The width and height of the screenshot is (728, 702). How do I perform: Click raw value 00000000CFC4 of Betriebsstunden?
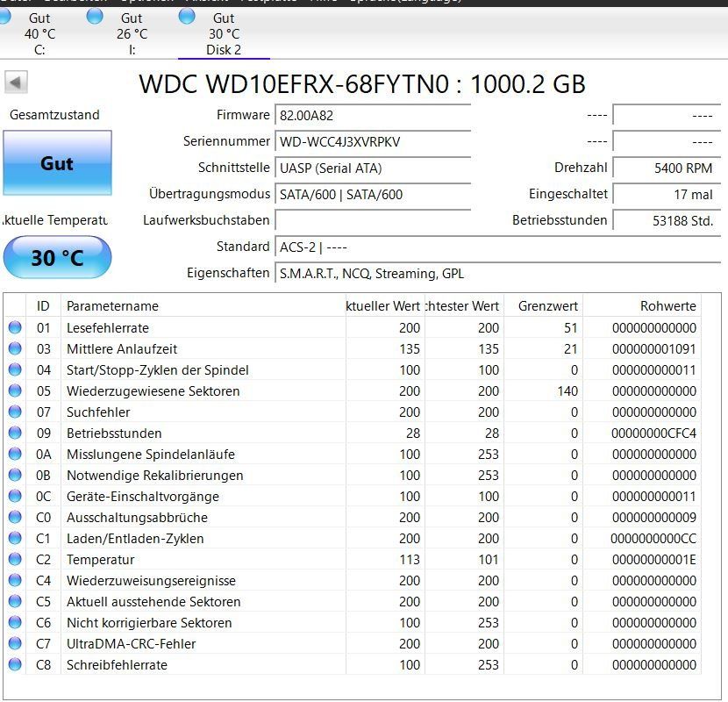[x=653, y=433]
